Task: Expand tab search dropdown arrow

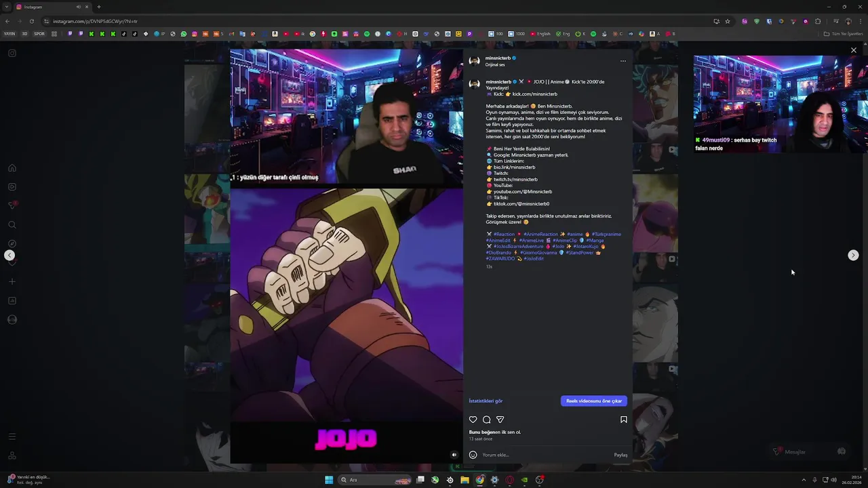Action: click(x=6, y=7)
